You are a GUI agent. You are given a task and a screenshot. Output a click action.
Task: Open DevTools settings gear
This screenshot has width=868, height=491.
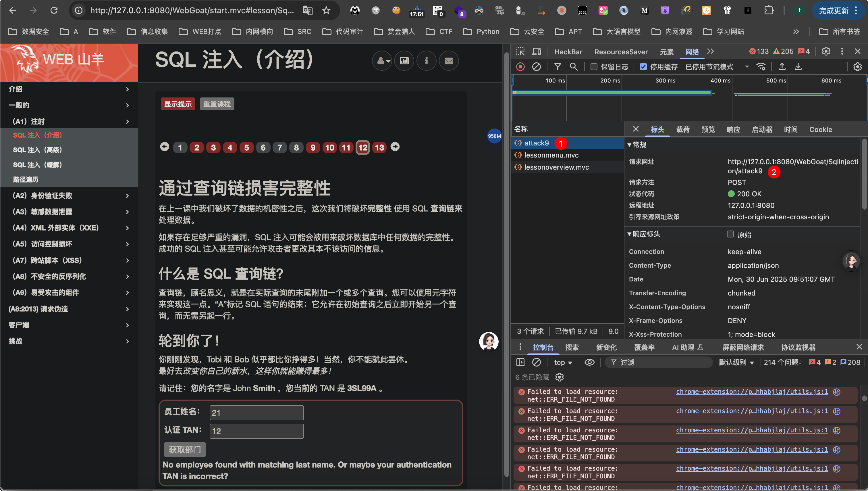point(825,51)
